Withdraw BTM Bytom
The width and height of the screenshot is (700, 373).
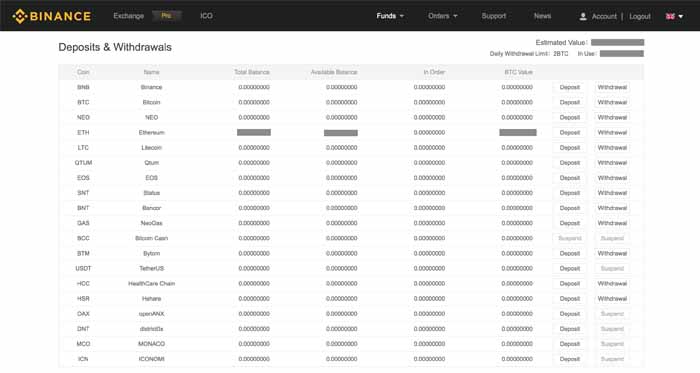tap(612, 253)
